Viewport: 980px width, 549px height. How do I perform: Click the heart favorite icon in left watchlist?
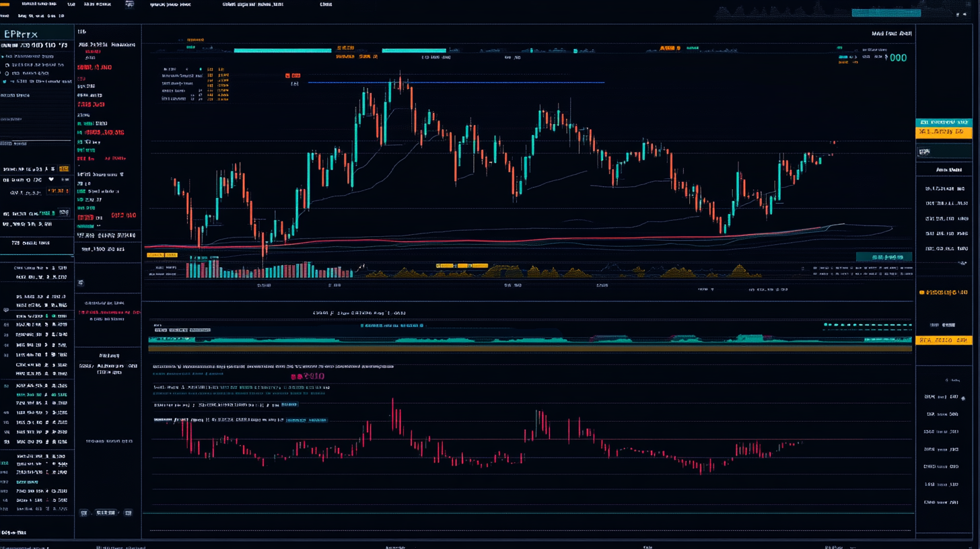[x=51, y=180]
